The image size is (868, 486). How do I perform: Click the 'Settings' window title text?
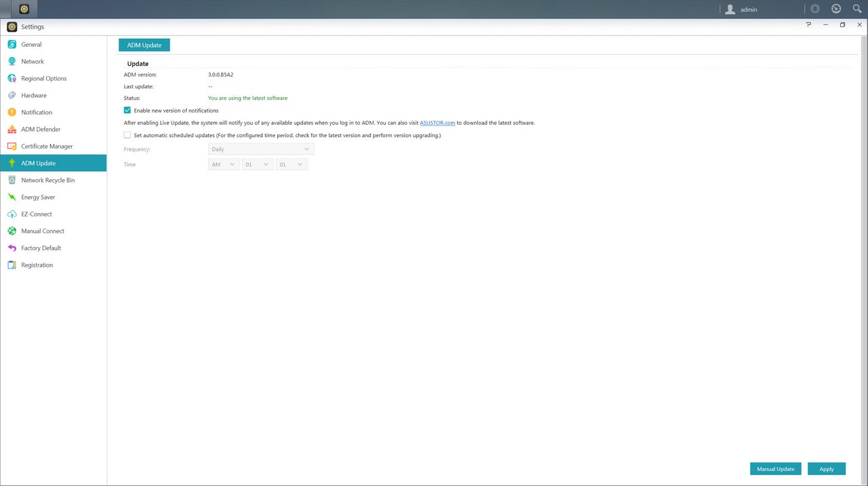click(x=33, y=27)
